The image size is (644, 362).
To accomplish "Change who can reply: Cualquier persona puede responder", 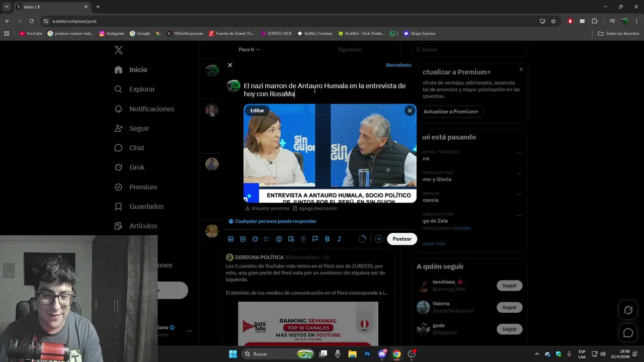I will point(272,221).
